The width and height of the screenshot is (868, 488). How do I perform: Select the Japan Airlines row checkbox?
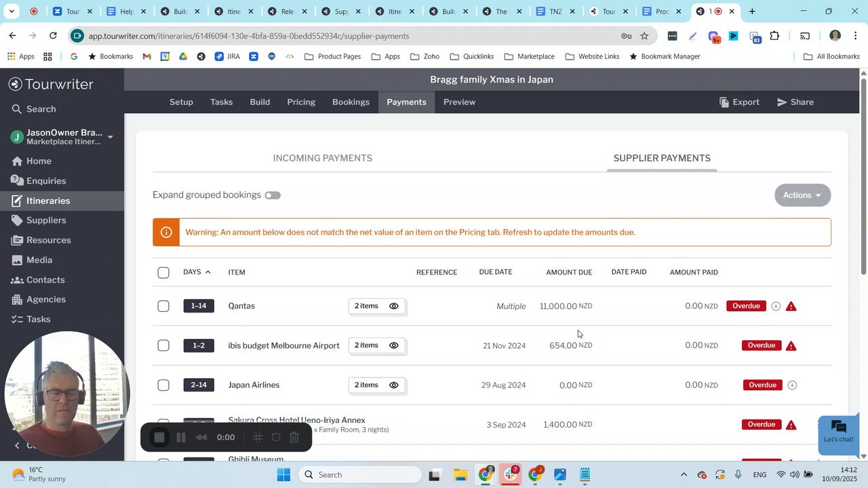pyautogui.click(x=163, y=385)
